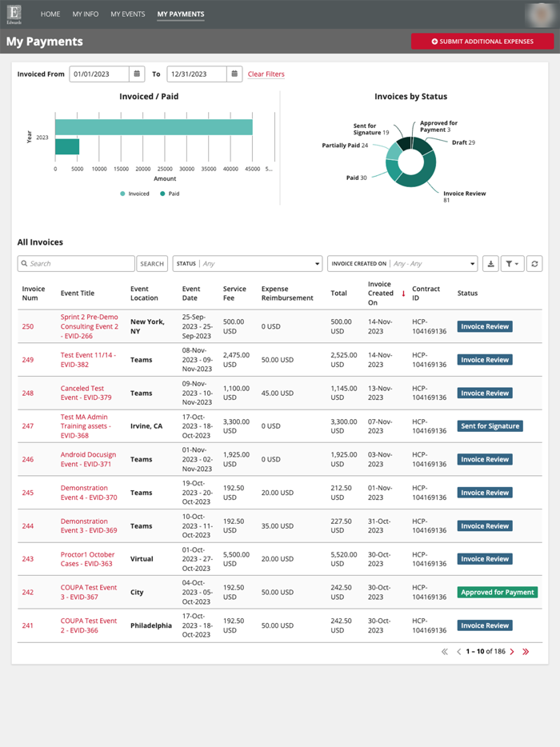Open the filter funnel icon
The height and width of the screenshot is (747, 560).
click(510, 262)
